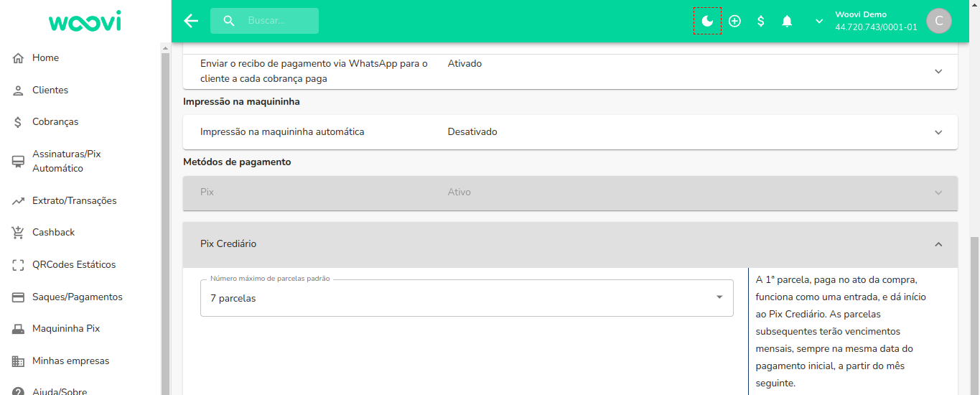
Task: Expand the Pix payment method row
Action: pyautogui.click(x=938, y=192)
